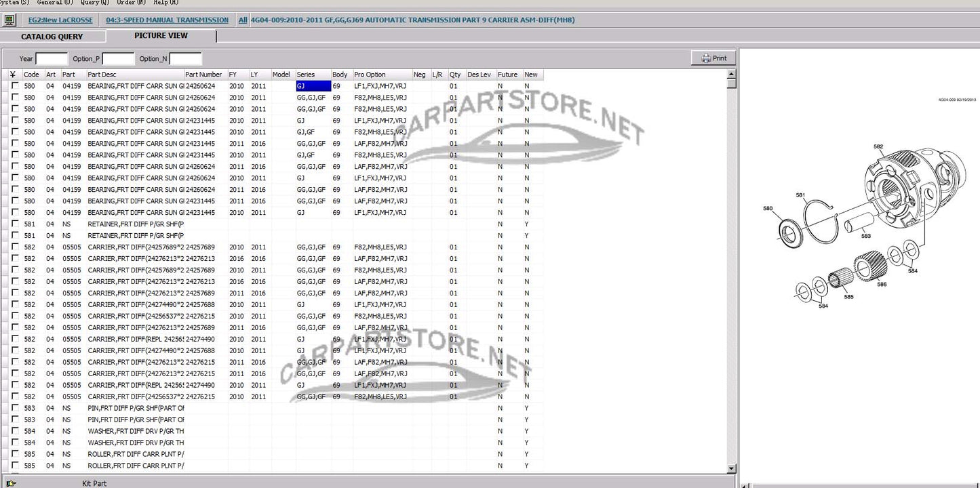
Task: Click the computer monitor icon in the toolbar
Action: [9, 20]
